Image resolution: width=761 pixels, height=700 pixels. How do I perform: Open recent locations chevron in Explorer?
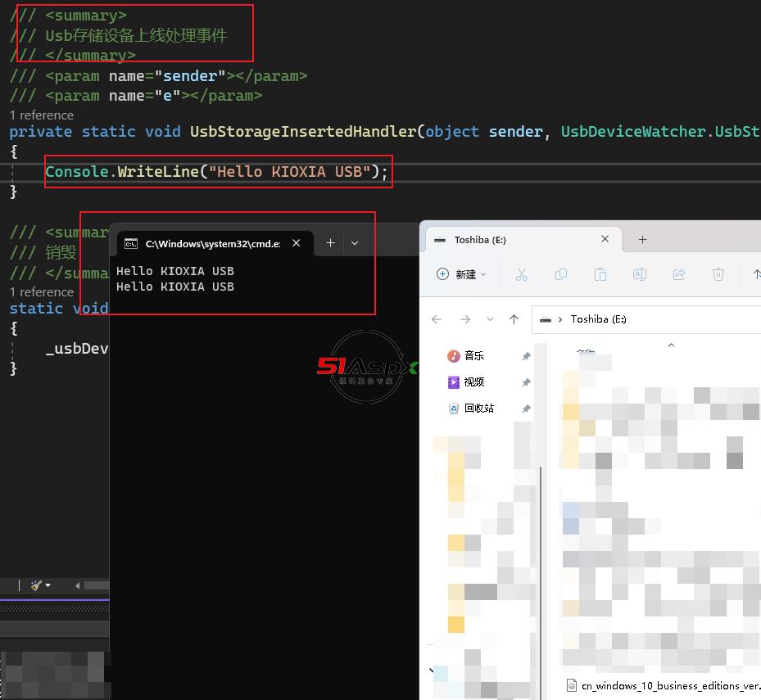(490, 319)
